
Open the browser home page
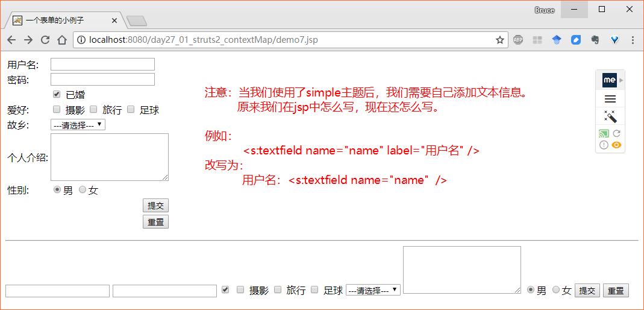[62, 40]
